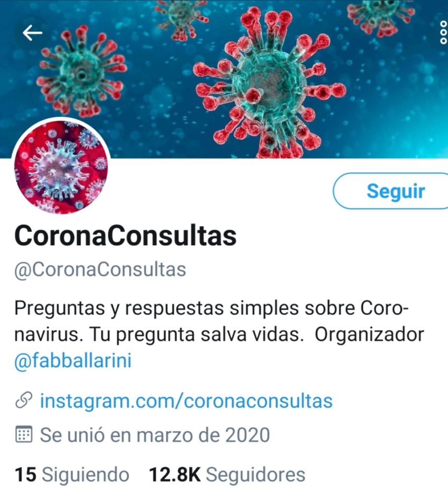Open the blue coronavirus header banner

224,79
